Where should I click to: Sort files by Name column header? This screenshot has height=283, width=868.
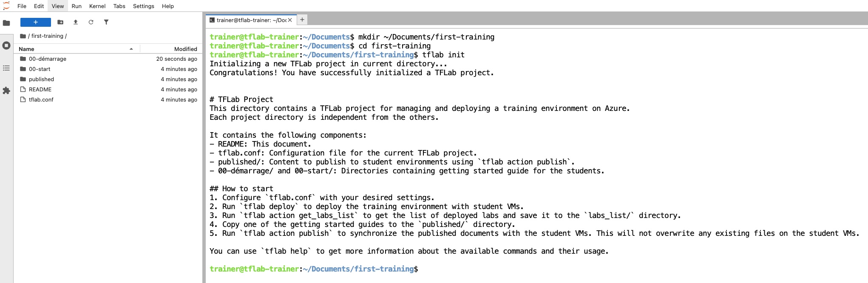click(26, 49)
